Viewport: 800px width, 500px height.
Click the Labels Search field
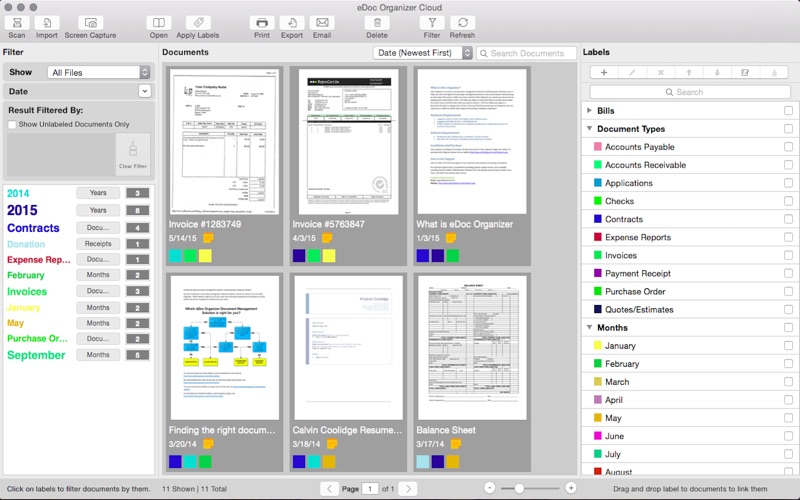690,92
